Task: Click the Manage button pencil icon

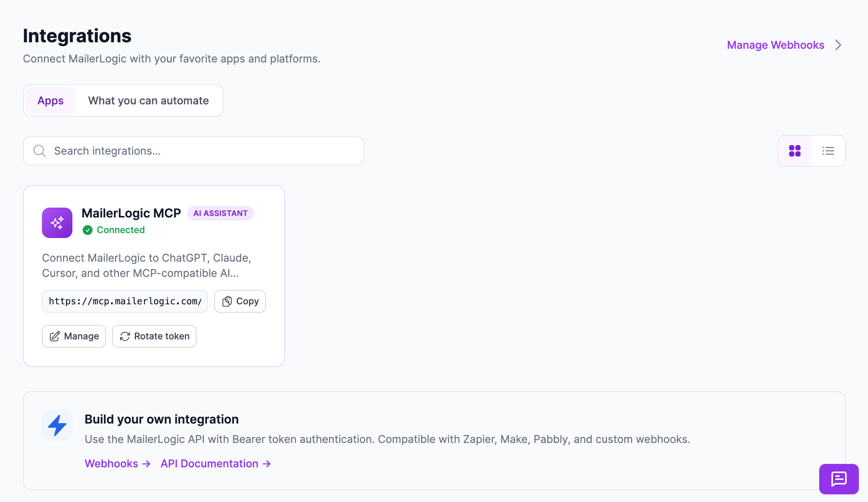Action: tap(55, 336)
